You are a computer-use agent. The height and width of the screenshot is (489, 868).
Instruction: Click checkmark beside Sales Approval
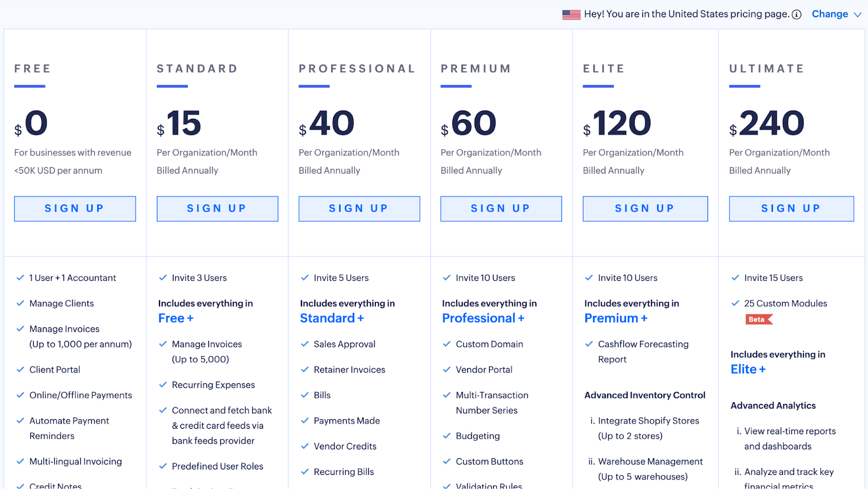point(304,344)
